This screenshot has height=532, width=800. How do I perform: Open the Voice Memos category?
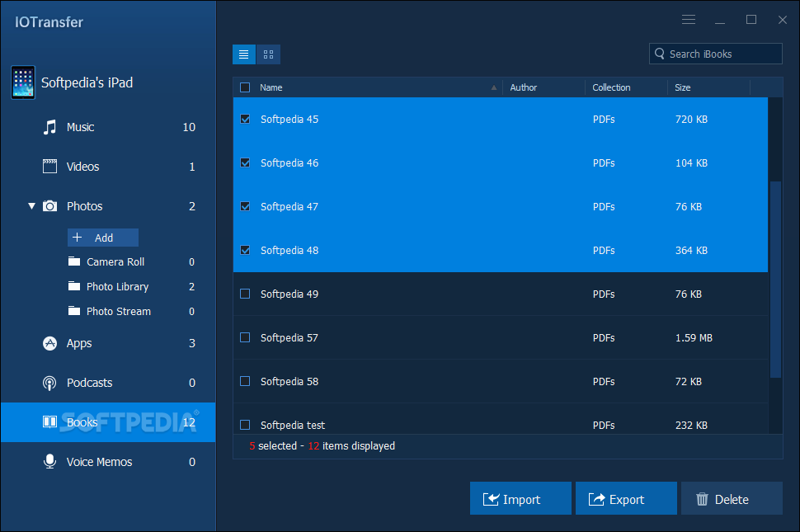tap(108, 462)
